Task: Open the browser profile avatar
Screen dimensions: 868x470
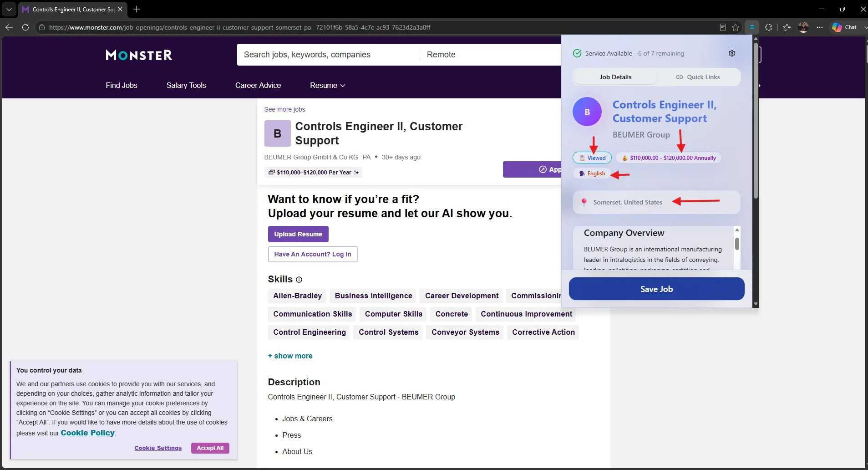Action: pos(803,27)
